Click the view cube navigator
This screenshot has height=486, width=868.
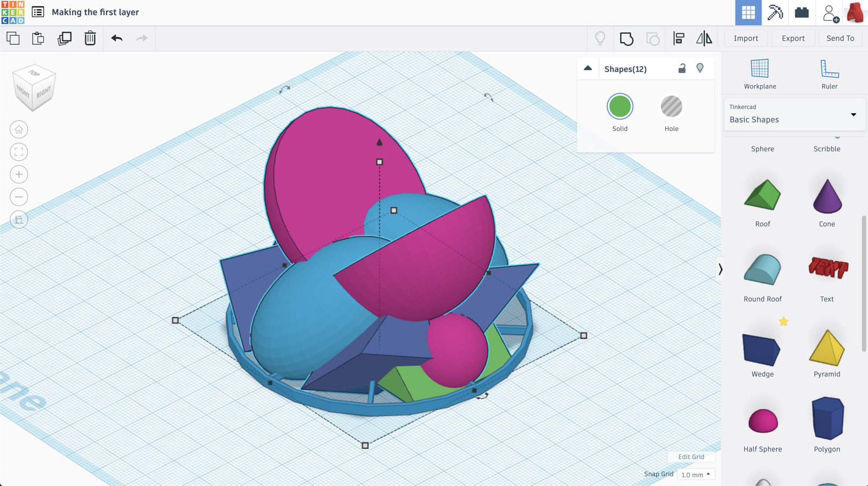tap(34, 87)
